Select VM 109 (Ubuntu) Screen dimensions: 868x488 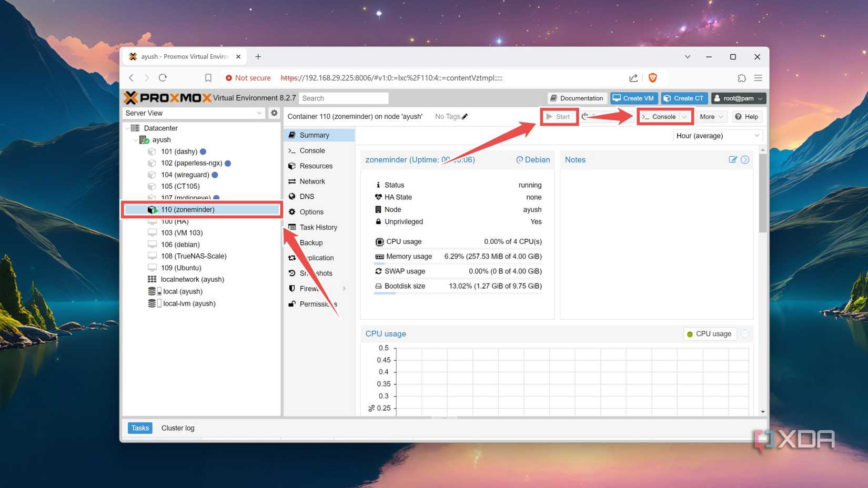[x=181, y=268]
